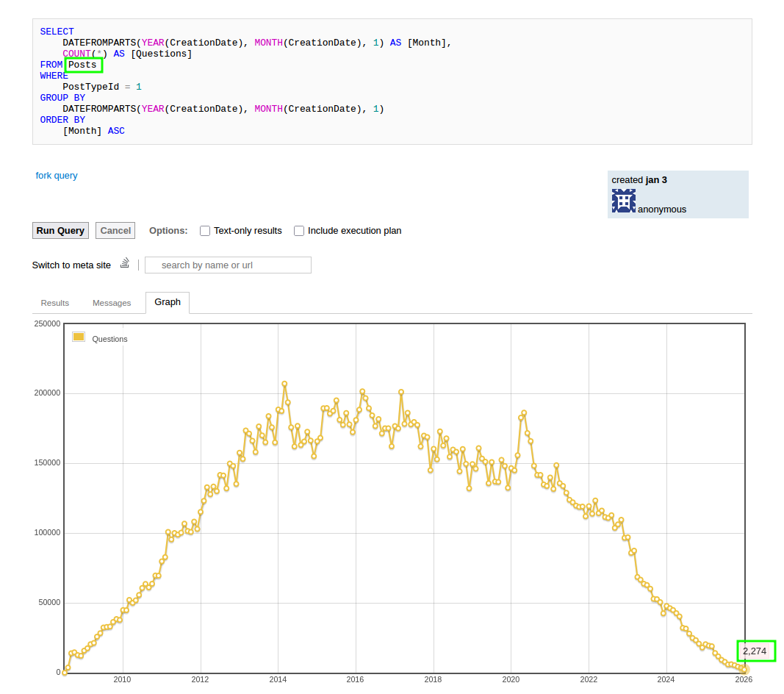Click the Stack Overflow meta site icon
Screen dimensions: 784x694
coord(125,263)
